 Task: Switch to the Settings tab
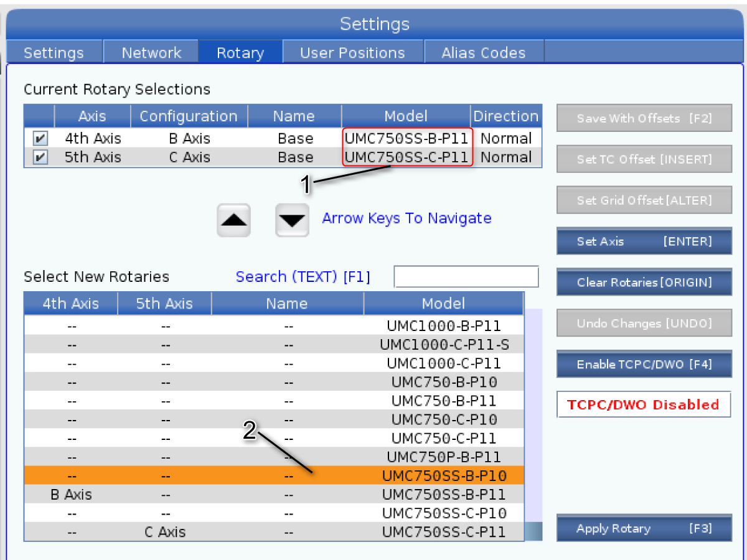coord(54,53)
